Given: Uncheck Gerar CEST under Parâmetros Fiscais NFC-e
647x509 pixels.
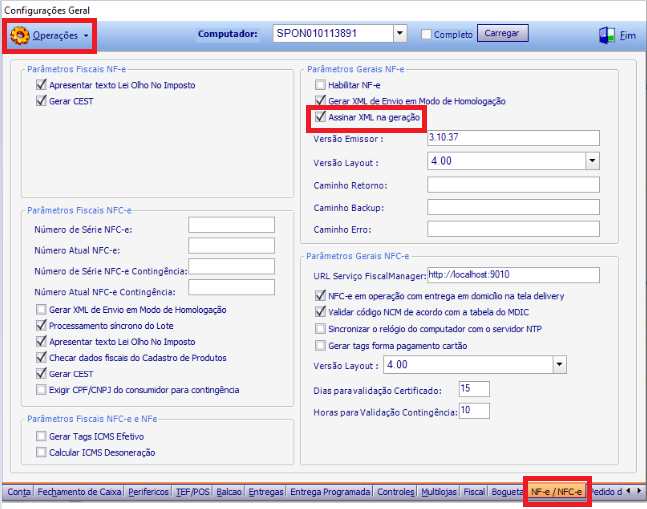Looking at the screenshot, I should pyautogui.click(x=41, y=374).
